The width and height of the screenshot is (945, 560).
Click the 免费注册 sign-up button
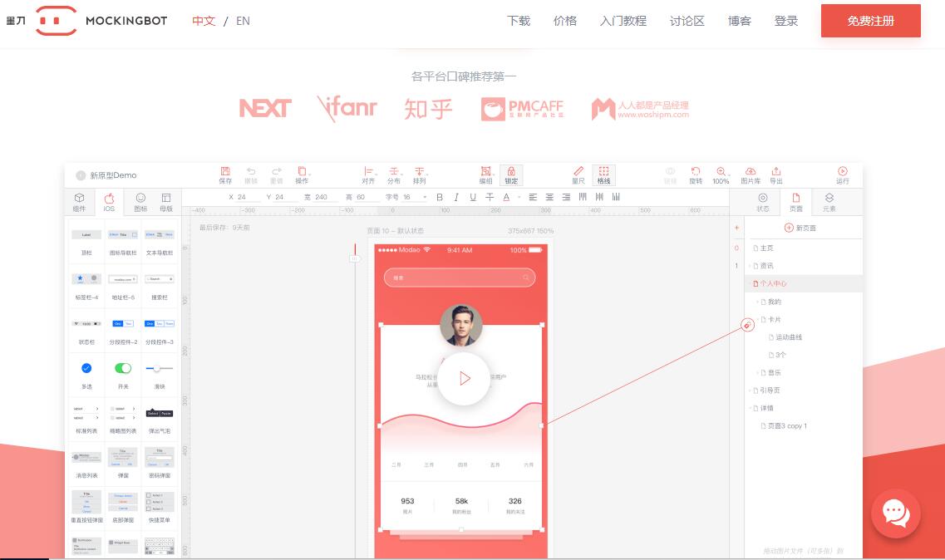(x=870, y=21)
